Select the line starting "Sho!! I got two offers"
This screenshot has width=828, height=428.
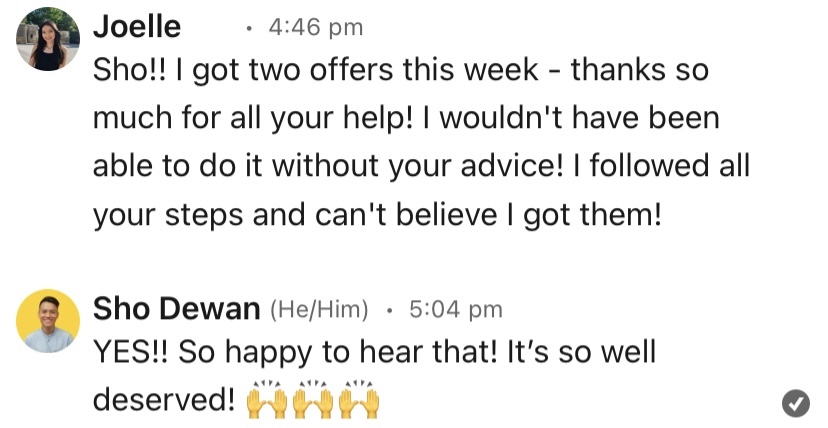400,73
